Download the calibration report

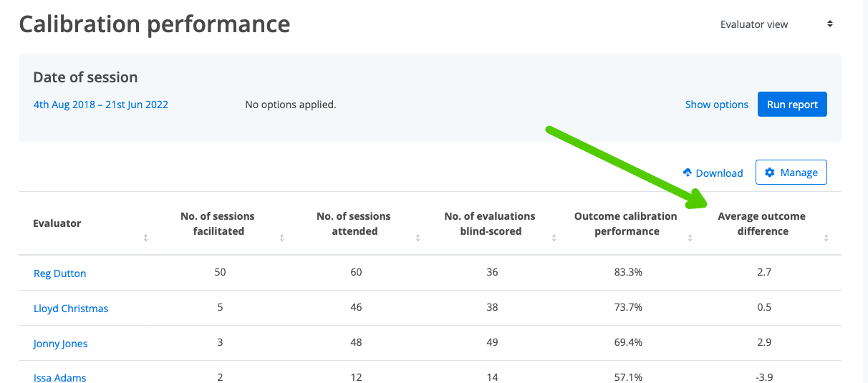[713, 173]
